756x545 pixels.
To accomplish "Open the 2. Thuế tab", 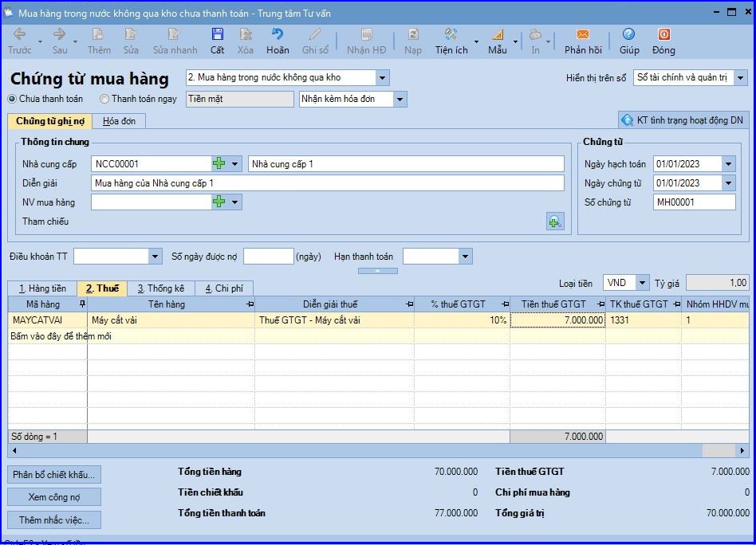I will coord(102,288).
